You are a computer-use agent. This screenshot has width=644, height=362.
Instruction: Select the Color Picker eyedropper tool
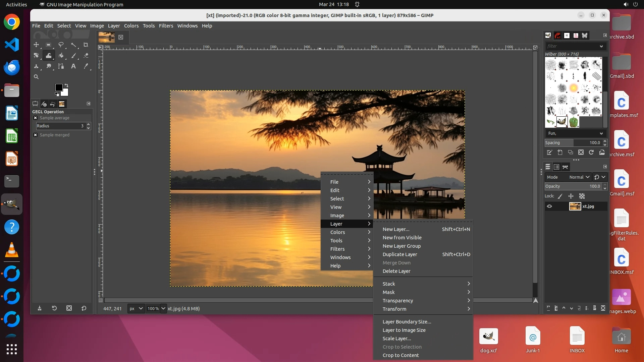point(86,66)
